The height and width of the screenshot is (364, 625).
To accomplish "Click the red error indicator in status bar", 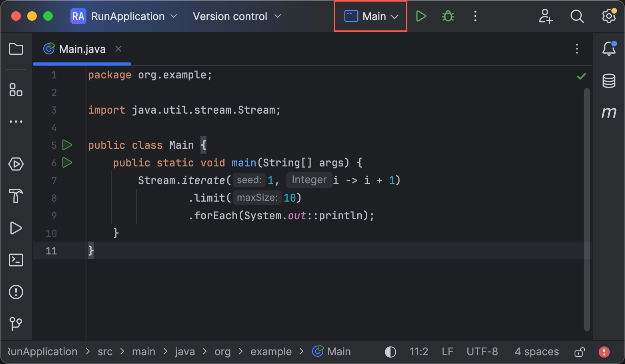I will 604,352.
